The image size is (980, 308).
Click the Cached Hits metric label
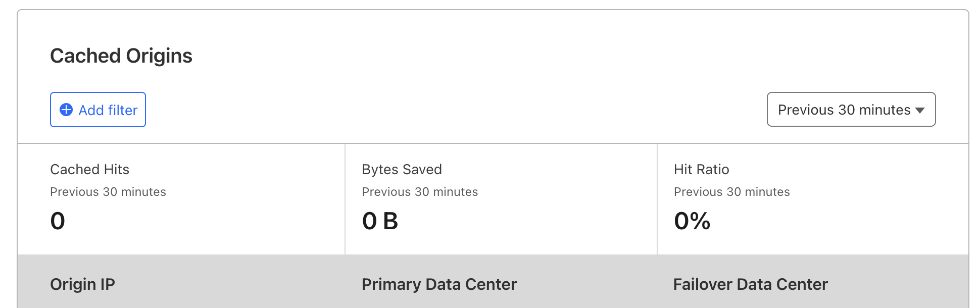click(x=90, y=170)
